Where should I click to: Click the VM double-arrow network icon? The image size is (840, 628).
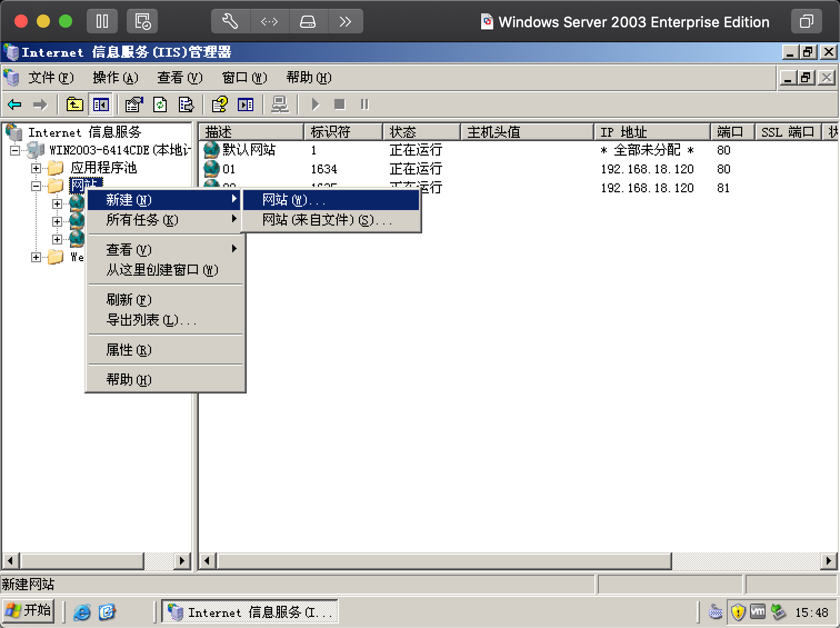pyautogui.click(x=269, y=22)
